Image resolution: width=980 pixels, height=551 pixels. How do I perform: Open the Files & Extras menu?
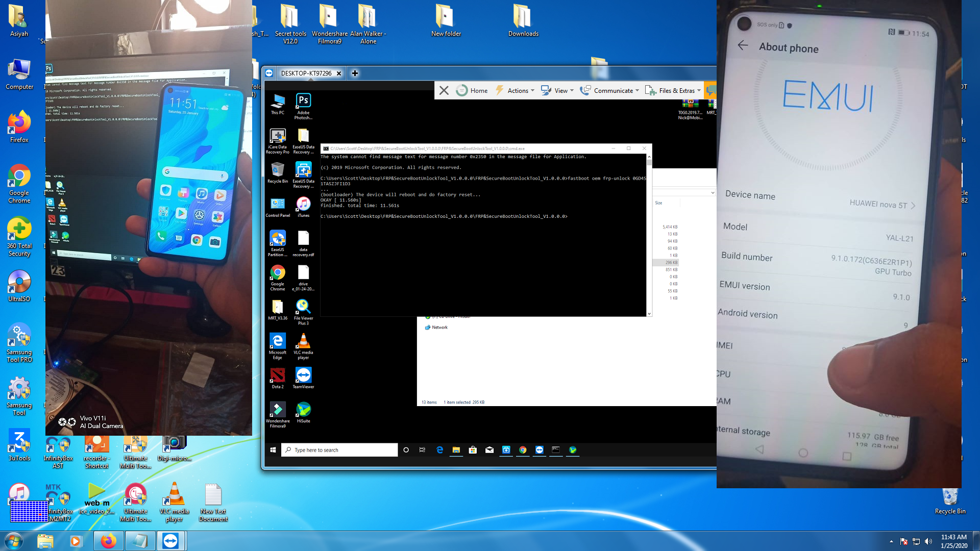click(x=673, y=90)
